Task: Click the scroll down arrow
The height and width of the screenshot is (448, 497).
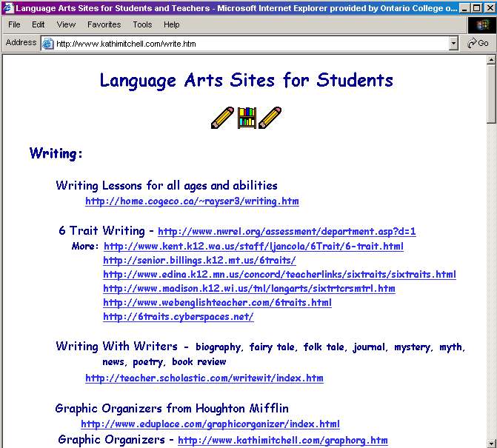Action: (x=491, y=443)
